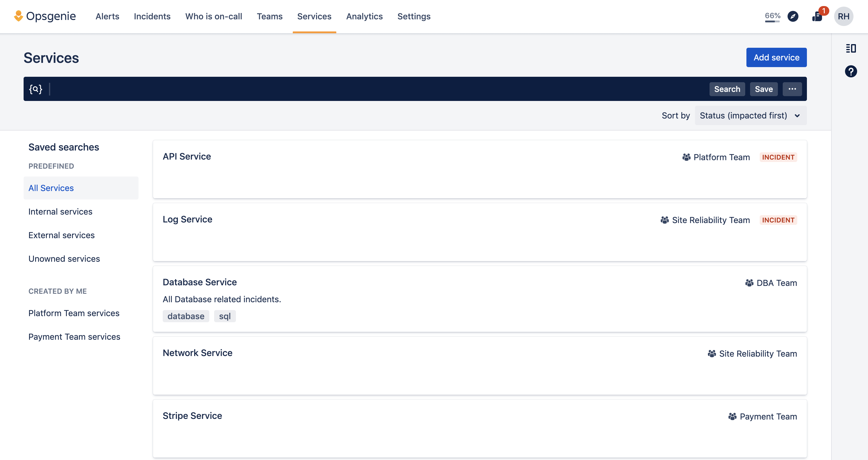Click the Add service button
This screenshot has width=868, height=460.
[776, 57]
